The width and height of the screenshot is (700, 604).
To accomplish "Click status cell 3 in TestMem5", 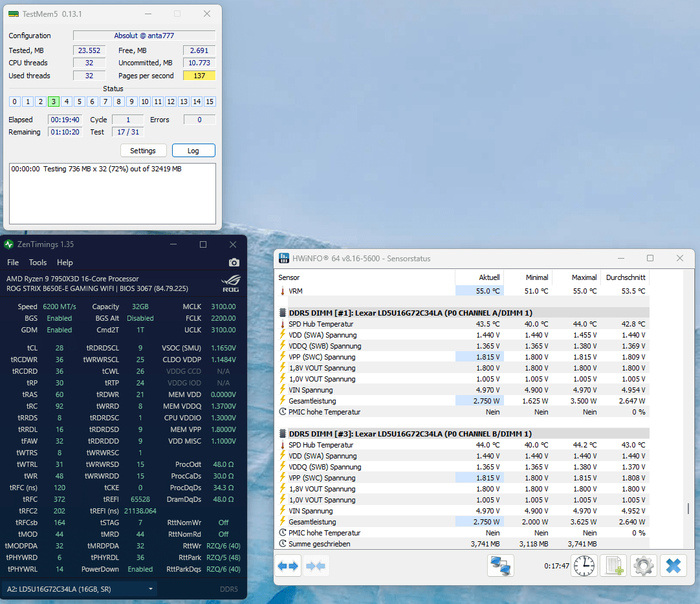I will 54,102.
